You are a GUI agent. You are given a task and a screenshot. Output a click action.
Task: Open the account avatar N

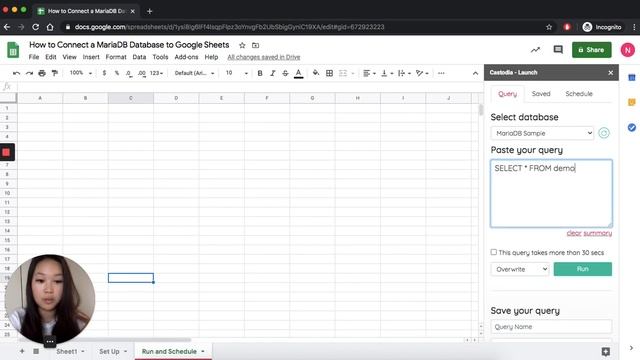click(x=628, y=50)
